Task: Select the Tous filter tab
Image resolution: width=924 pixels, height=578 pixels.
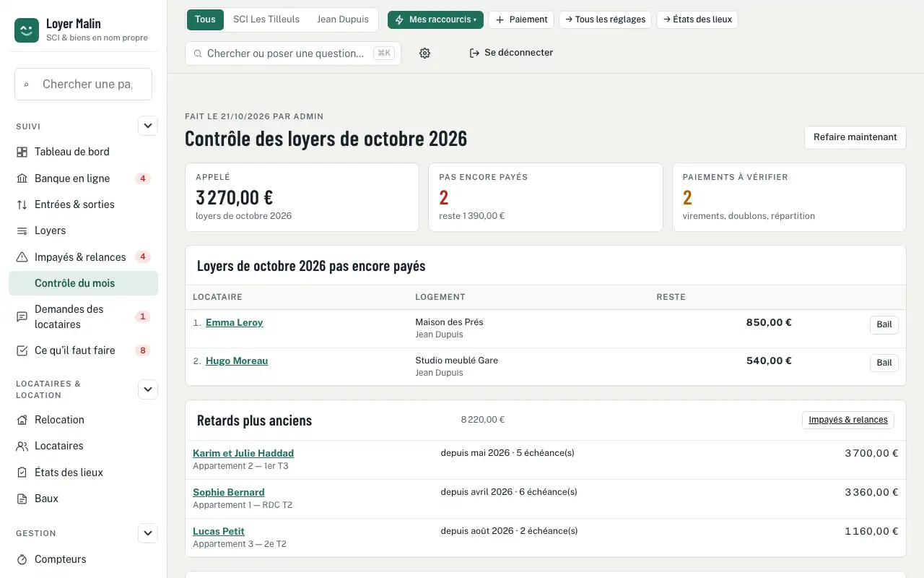Action: (x=205, y=20)
